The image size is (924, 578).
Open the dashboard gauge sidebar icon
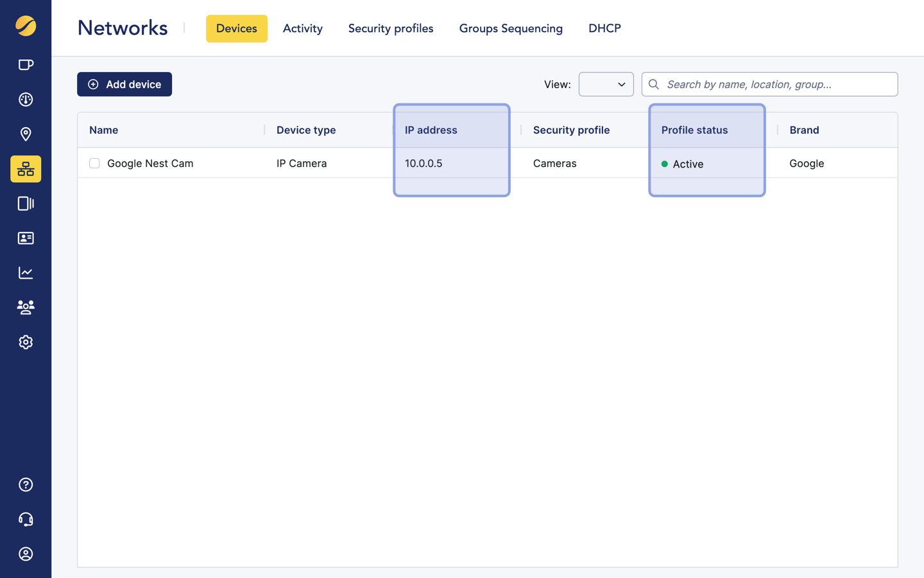click(x=26, y=100)
